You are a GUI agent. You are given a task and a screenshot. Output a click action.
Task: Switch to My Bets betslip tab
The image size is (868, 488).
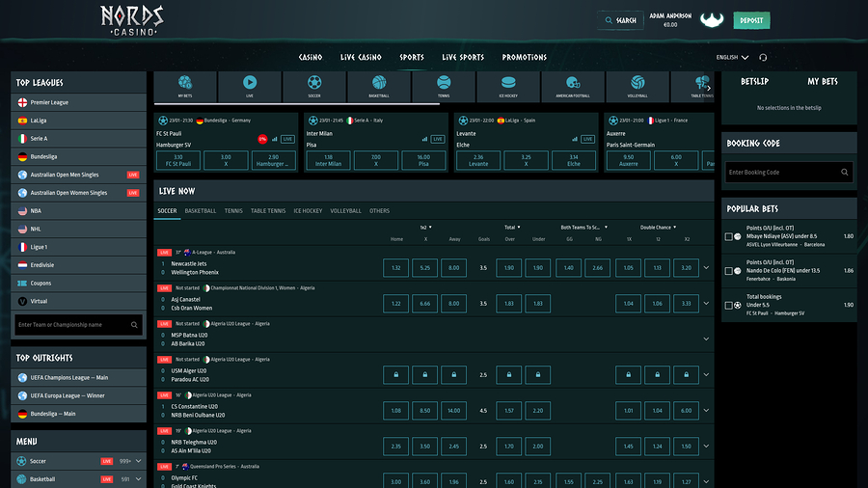[x=822, y=81]
